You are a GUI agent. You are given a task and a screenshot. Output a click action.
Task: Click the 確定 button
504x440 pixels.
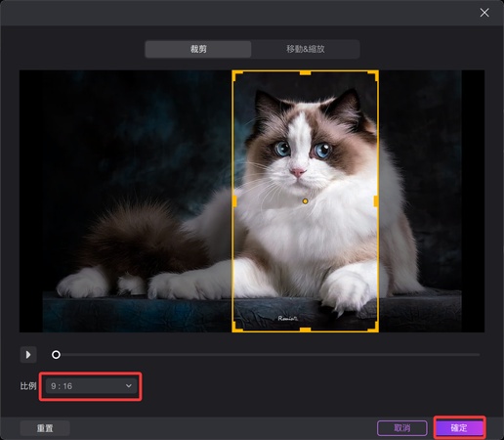[459, 428]
